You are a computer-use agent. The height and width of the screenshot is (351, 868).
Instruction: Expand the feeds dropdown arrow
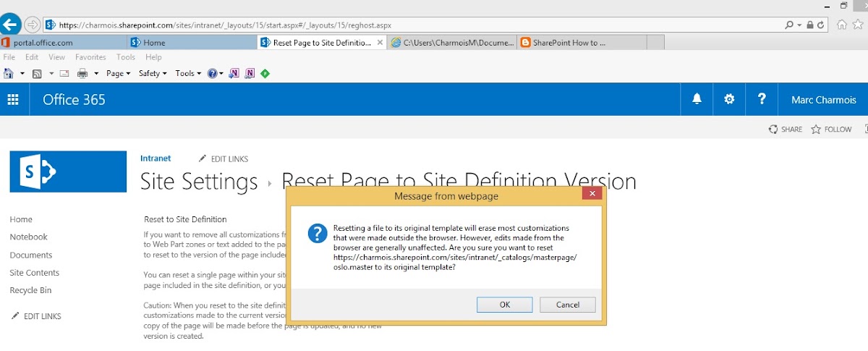click(x=51, y=73)
